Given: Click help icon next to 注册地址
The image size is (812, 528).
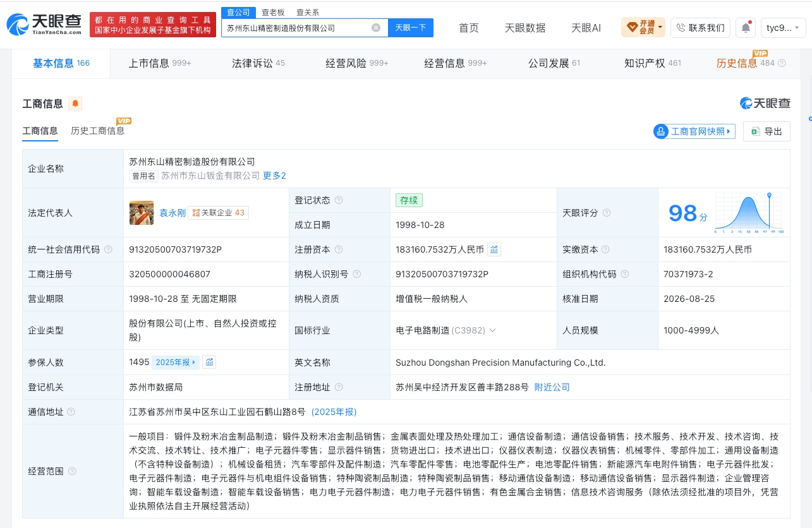Looking at the screenshot, I should pos(339,387).
